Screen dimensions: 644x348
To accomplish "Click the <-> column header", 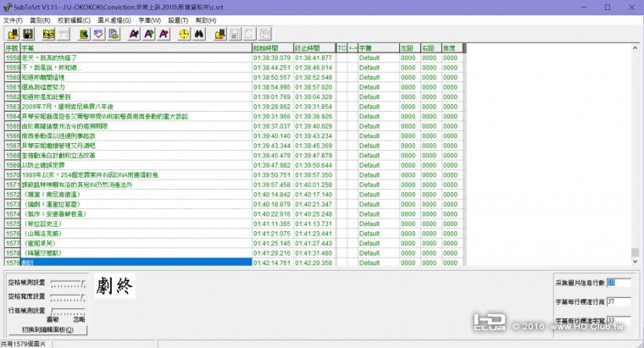I will [353, 48].
